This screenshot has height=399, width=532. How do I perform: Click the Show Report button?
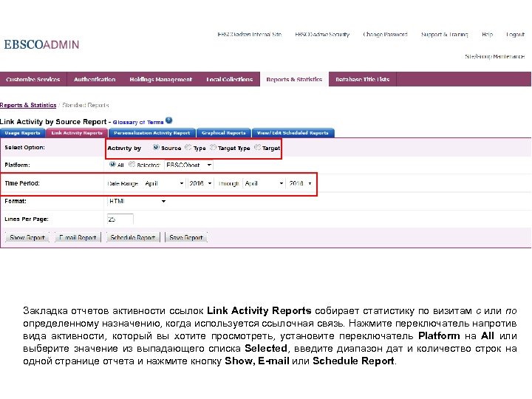click(x=27, y=237)
